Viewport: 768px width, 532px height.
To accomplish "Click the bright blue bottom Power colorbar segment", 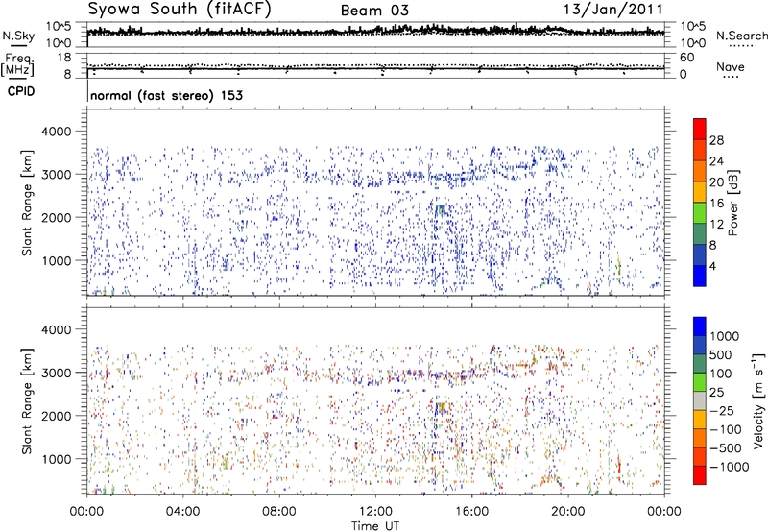I will (700, 276).
